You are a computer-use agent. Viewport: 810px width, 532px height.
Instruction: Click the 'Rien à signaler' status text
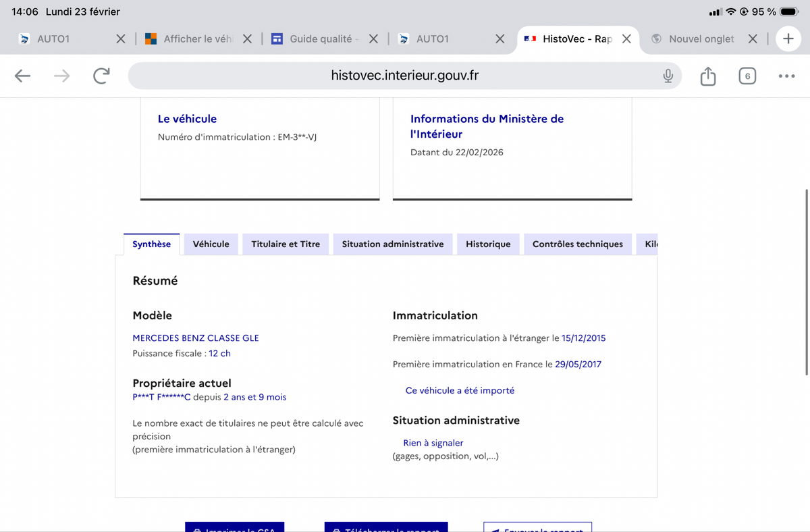coord(433,443)
